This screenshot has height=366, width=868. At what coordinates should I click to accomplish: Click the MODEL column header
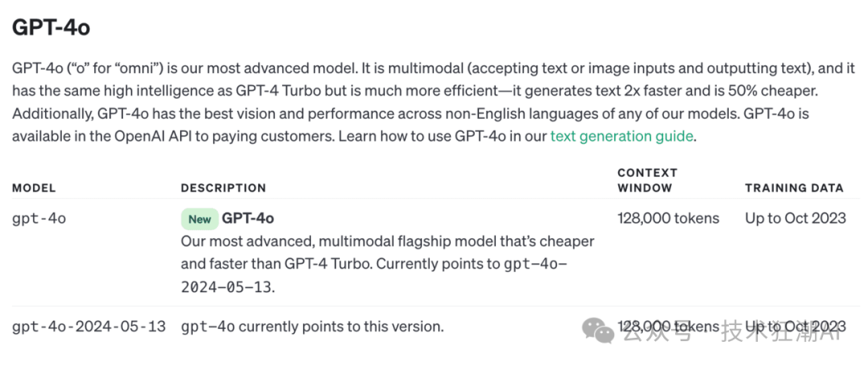[x=34, y=188]
